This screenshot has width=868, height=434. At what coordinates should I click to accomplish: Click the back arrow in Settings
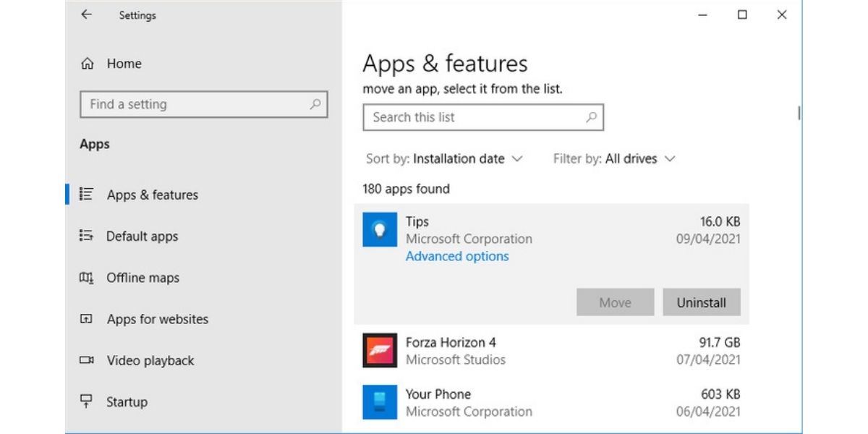(x=86, y=14)
